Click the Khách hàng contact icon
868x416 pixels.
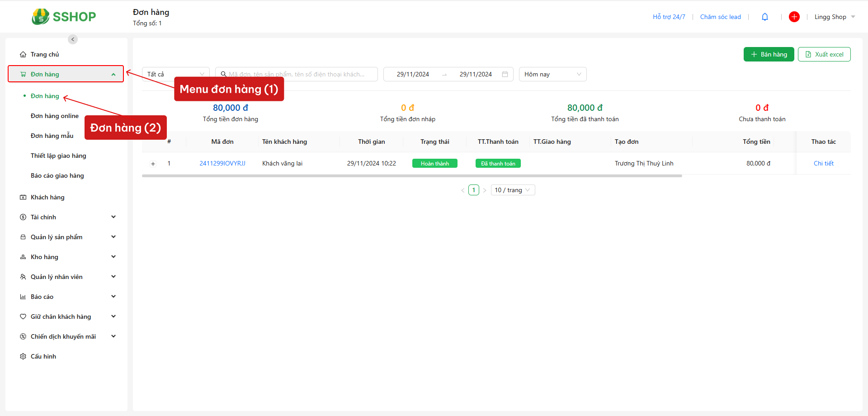pos(23,197)
